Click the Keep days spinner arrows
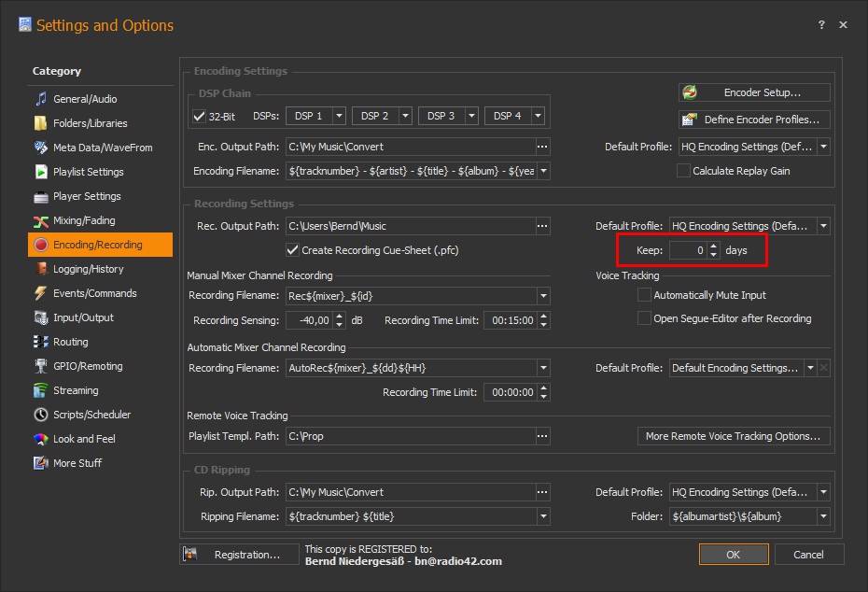Viewport: 868px width, 592px height. coord(714,250)
